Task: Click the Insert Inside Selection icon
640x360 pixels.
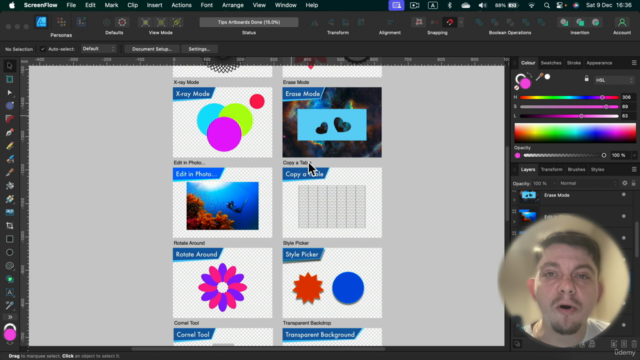Action: 596,22
